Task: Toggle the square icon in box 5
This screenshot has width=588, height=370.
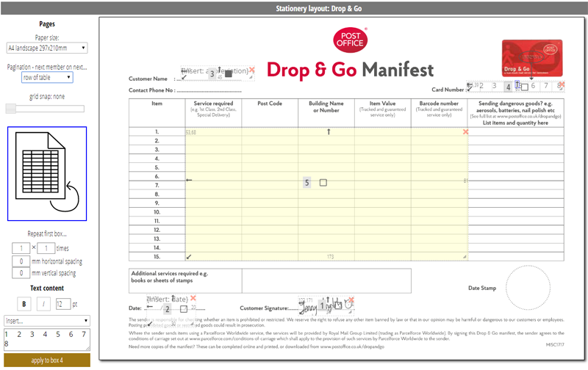Action: [x=323, y=183]
